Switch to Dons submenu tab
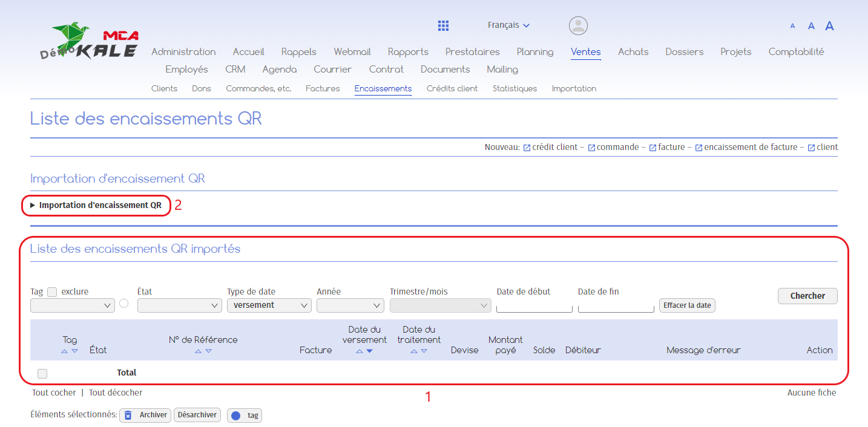The image size is (868, 427). [x=202, y=89]
